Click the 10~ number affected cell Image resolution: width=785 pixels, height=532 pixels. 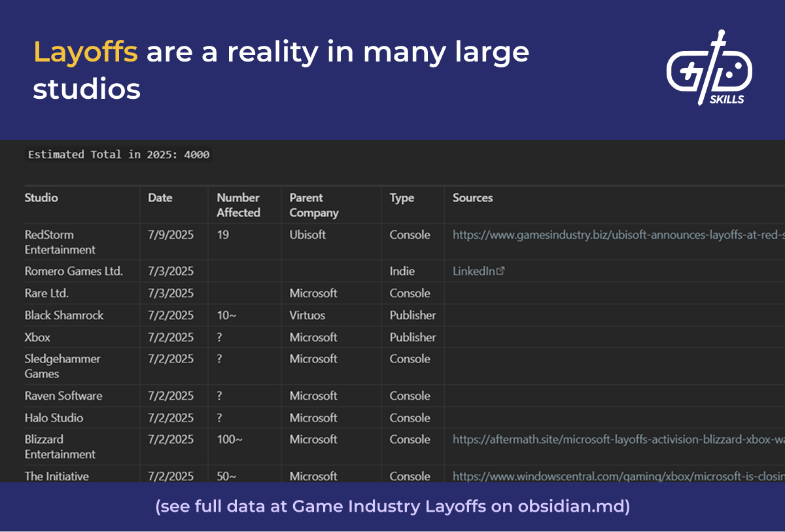coord(226,315)
